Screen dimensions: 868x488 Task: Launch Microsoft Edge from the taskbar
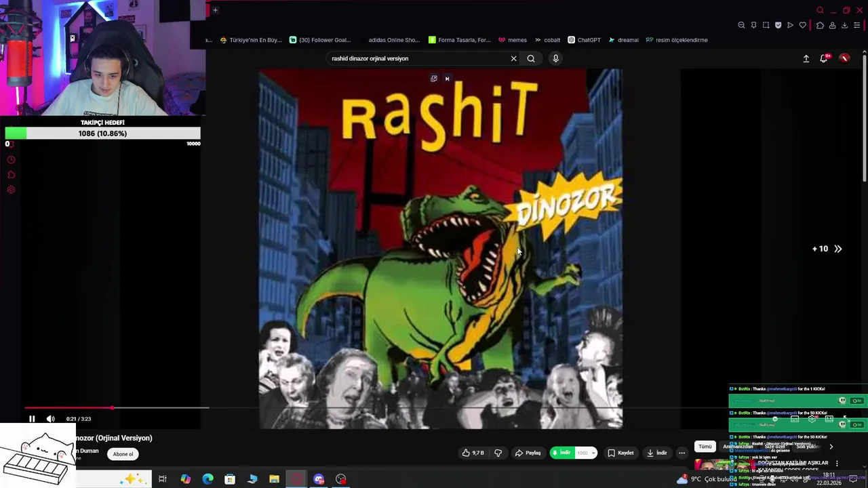click(208, 479)
